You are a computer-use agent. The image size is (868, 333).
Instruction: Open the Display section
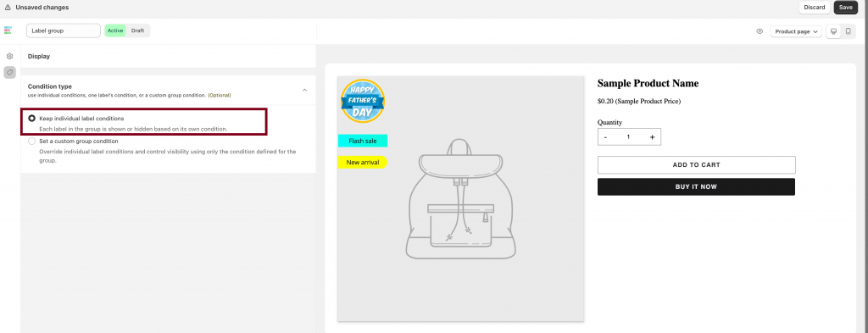[x=169, y=57]
